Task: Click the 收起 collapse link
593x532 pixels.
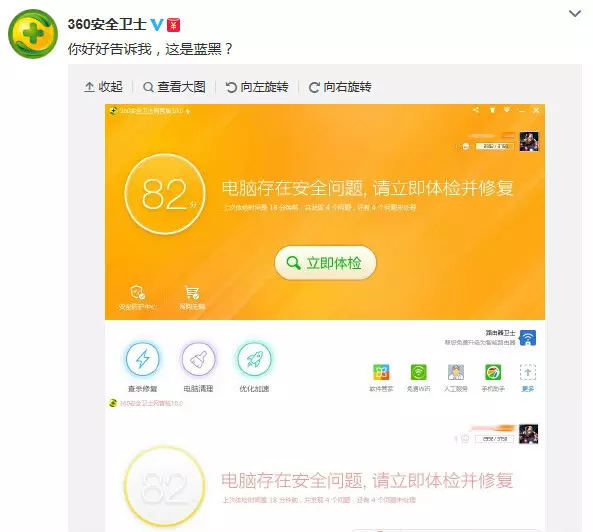Action: coord(103,87)
